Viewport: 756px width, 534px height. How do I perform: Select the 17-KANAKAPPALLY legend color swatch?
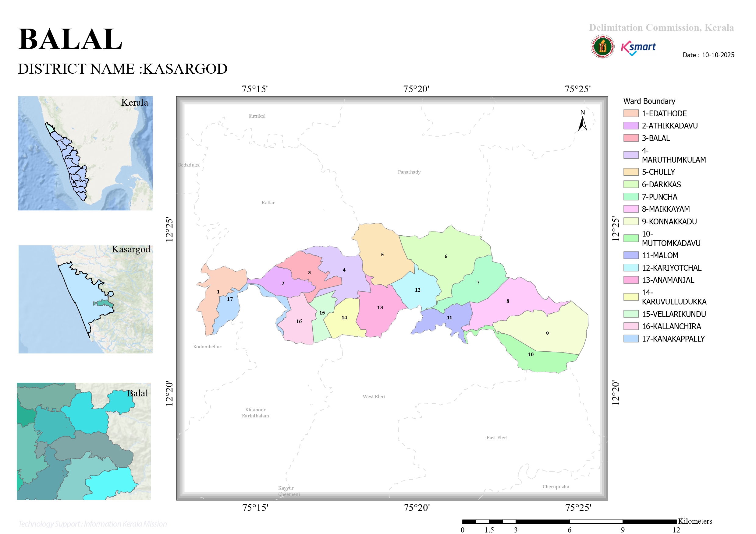[631, 339]
